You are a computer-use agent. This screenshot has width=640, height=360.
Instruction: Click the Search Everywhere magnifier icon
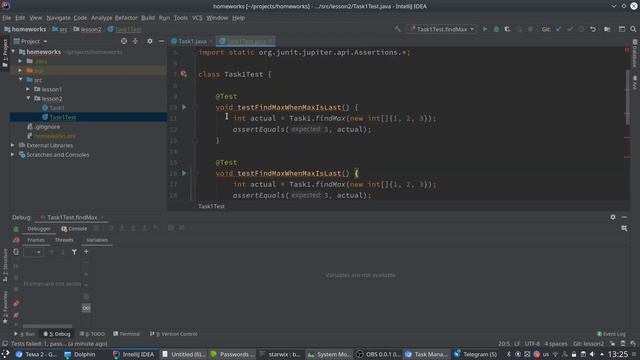click(633, 29)
